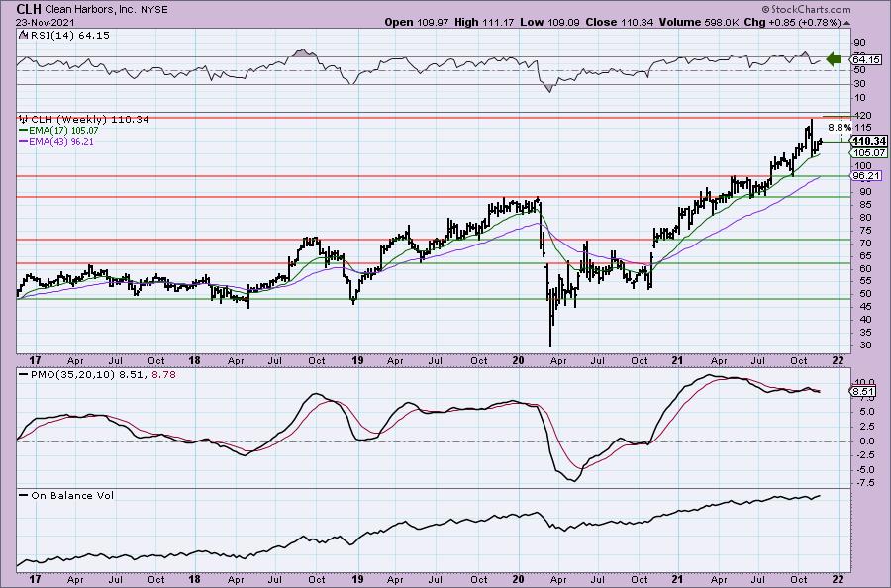The image size is (891, 588).
Task: Click the 8.8% annotation near price high
Action: pyautogui.click(x=840, y=128)
